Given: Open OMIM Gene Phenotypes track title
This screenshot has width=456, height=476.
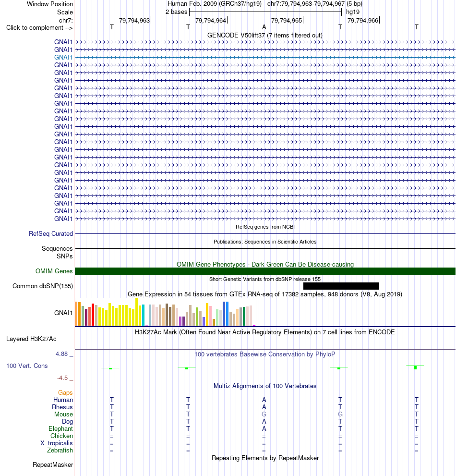Looking at the screenshot, I should click(x=265, y=264).
